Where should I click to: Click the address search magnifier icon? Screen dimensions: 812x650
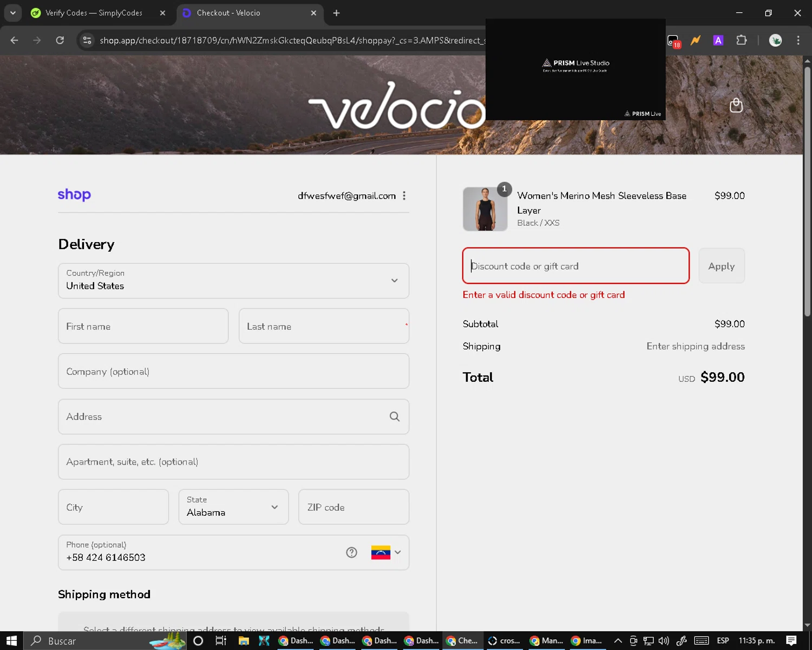395,417
